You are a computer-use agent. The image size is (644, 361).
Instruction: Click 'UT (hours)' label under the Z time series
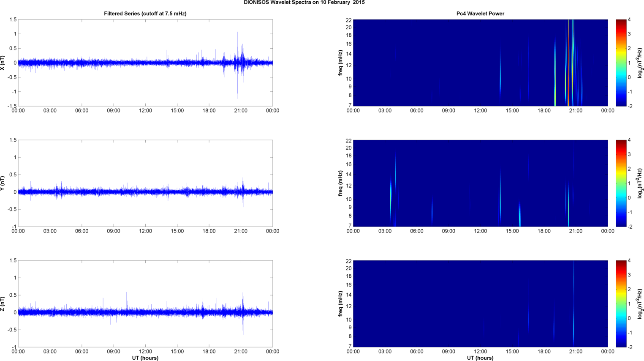click(145, 358)
